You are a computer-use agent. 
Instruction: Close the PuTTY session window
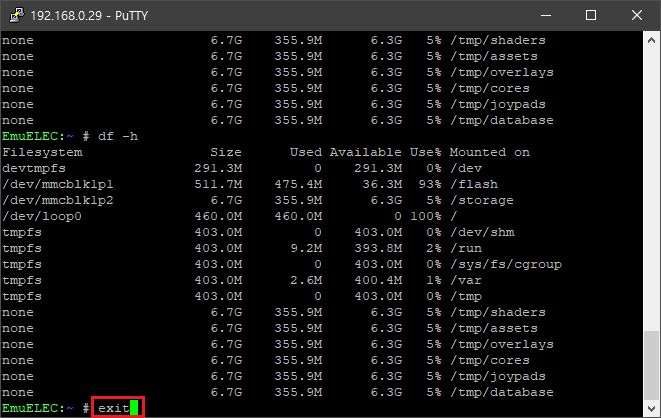tap(637, 16)
